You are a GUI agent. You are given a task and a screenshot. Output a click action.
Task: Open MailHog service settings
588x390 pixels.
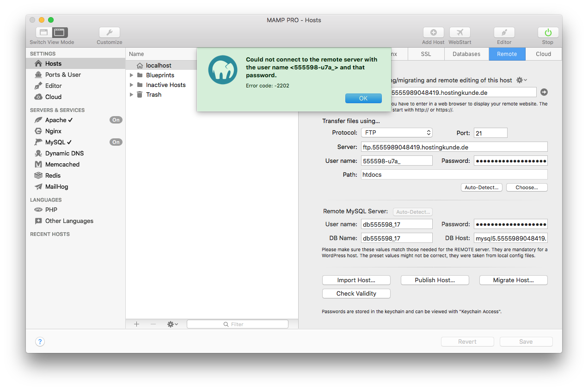[57, 186]
